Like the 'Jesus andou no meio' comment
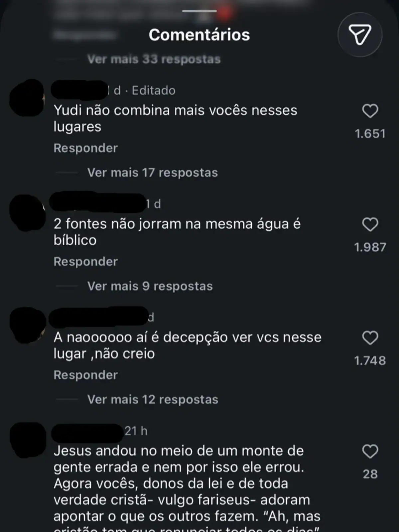This screenshot has height=532, width=399. [370, 452]
